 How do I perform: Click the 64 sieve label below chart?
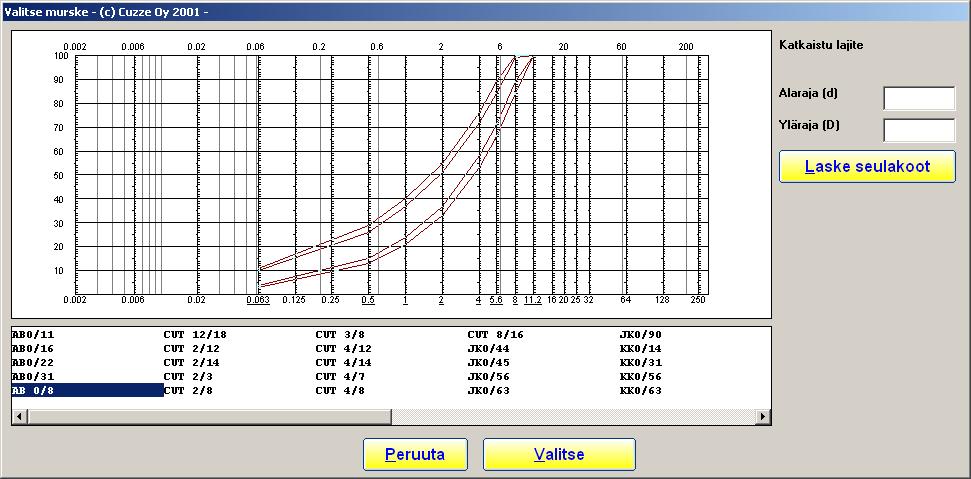point(624,300)
